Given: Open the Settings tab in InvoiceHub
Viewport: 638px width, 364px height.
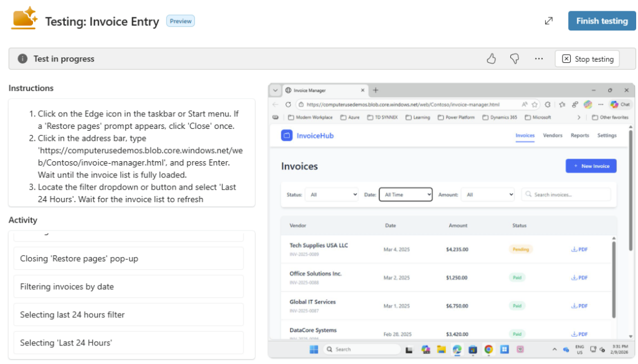Looking at the screenshot, I should coord(607,136).
